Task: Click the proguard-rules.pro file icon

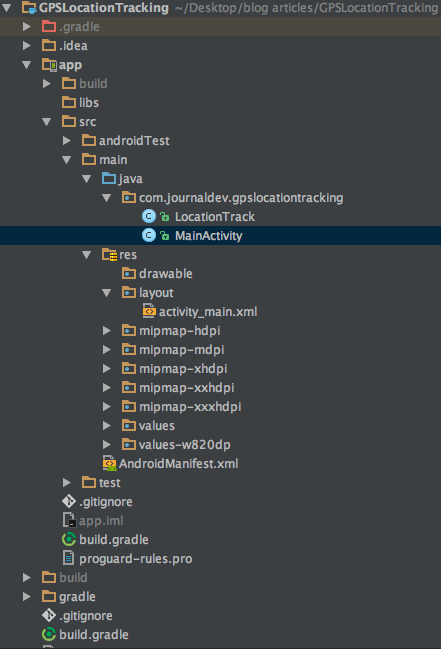Action: pos(69,558)
